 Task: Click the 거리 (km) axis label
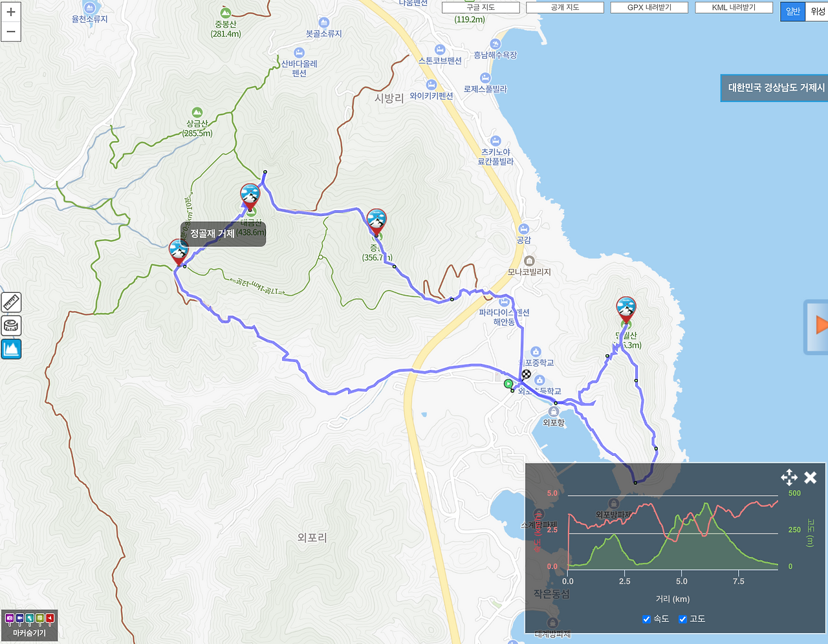[x=673, y=599]
